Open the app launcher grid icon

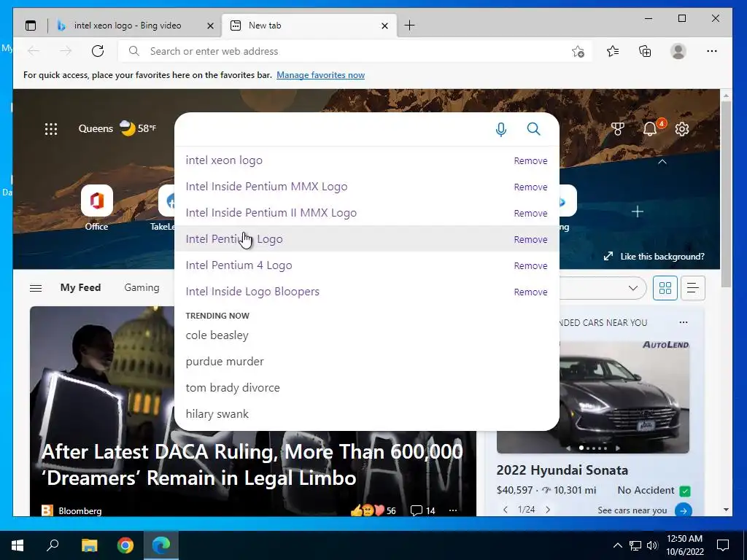[x=51, y=128]
